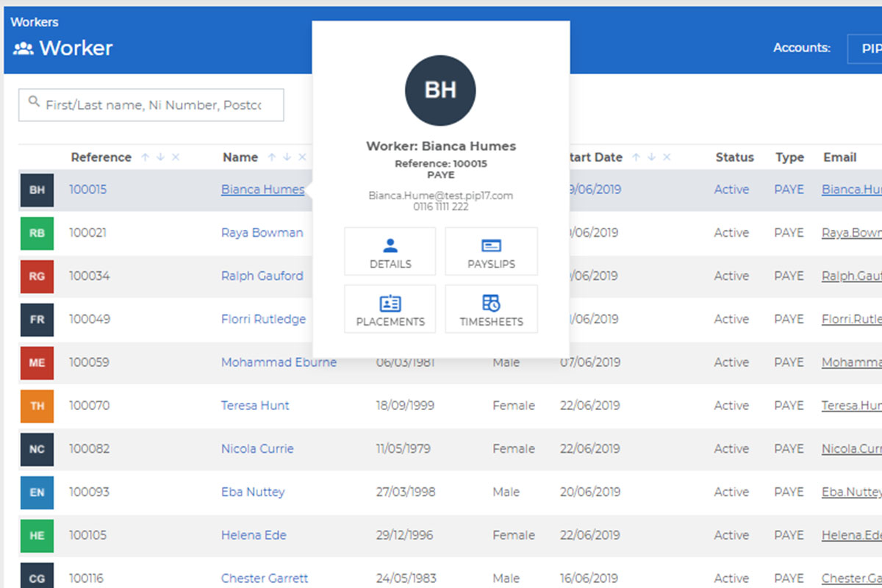
Task: Open the Helena Ede worker link
Action: [x=254, y=536]
